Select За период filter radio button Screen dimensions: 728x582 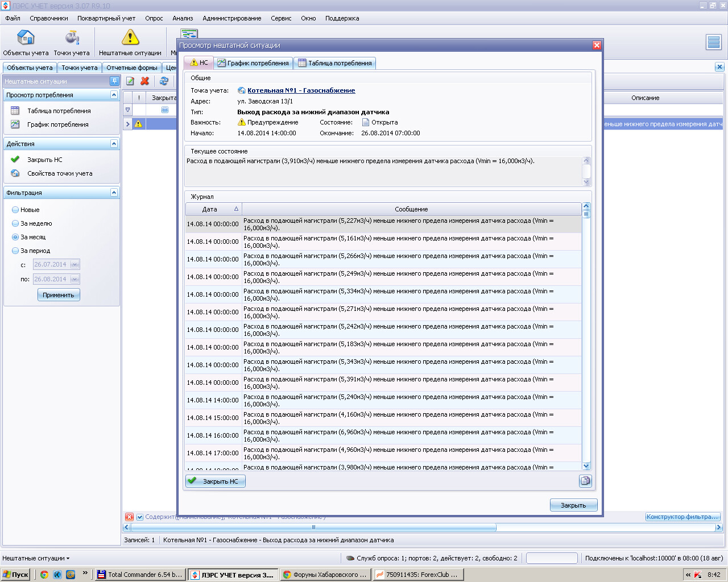15,251
